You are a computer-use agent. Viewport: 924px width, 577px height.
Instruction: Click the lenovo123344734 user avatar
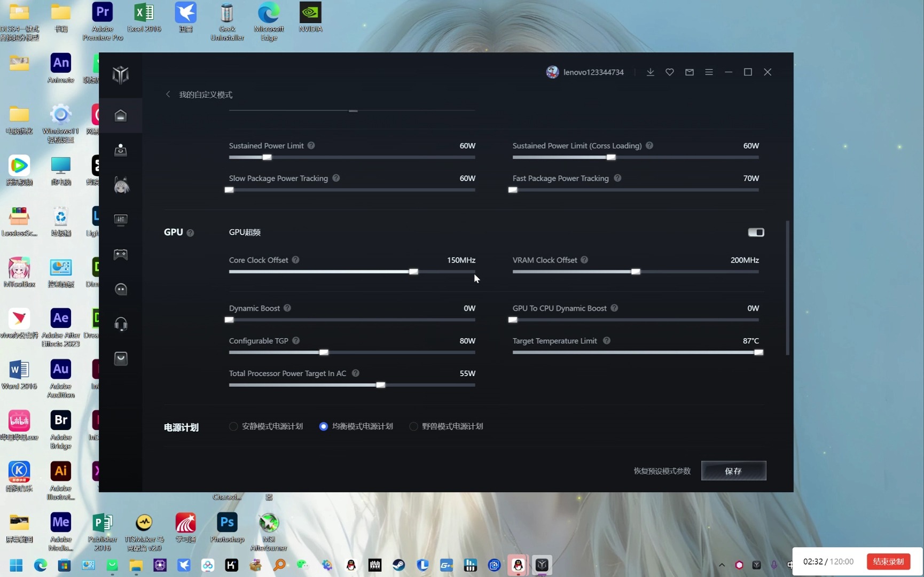[552, 72]
